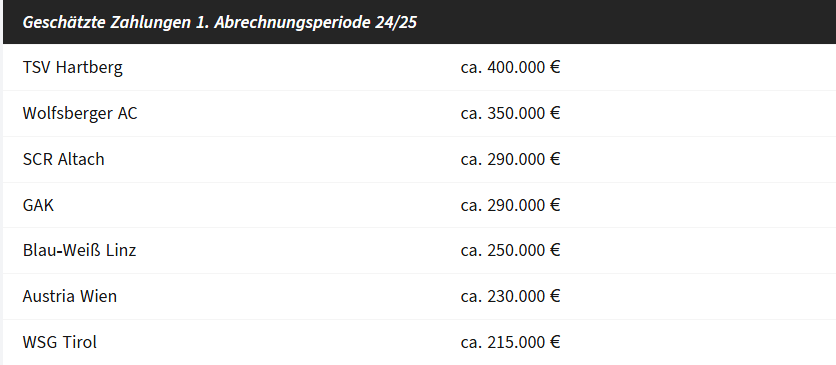Screen dimensions: 836x365
Task: Select the SCR Altach row label
Action: 63,159
